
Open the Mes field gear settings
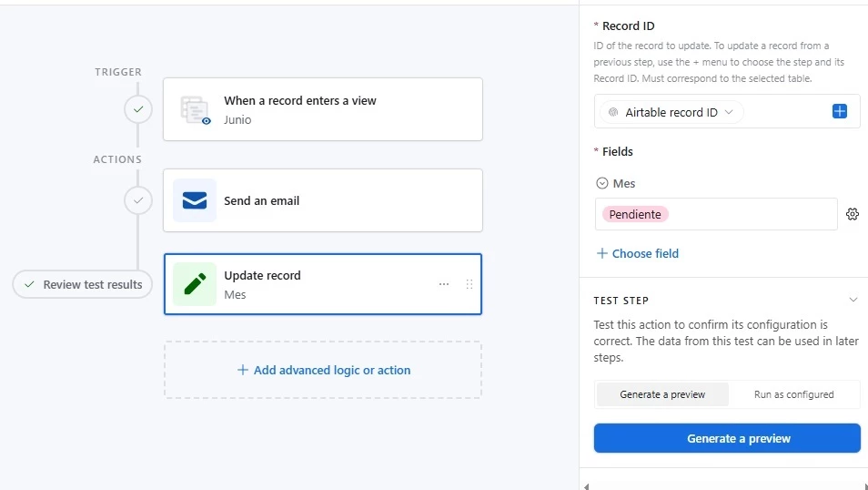(853, 214)
